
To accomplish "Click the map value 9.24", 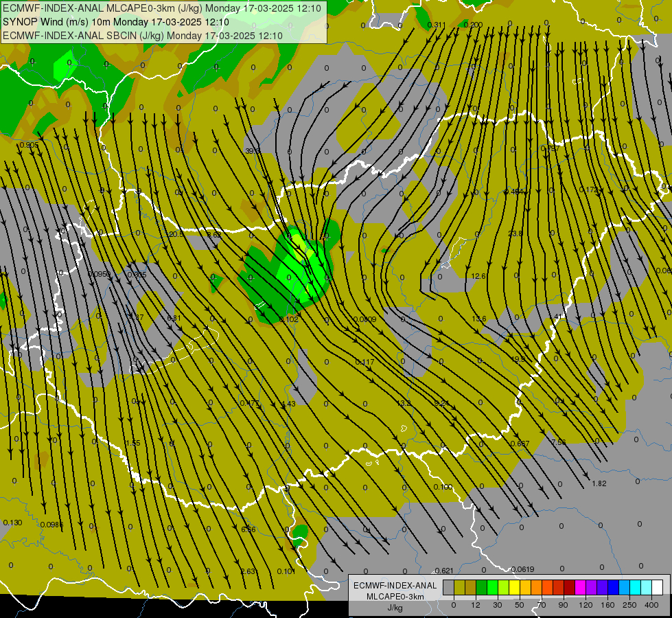I will (x=441, y=403).
